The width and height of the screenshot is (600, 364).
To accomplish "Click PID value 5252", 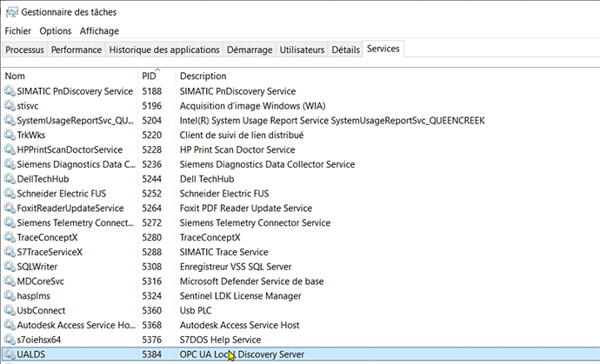I will [x=152, y=194].
